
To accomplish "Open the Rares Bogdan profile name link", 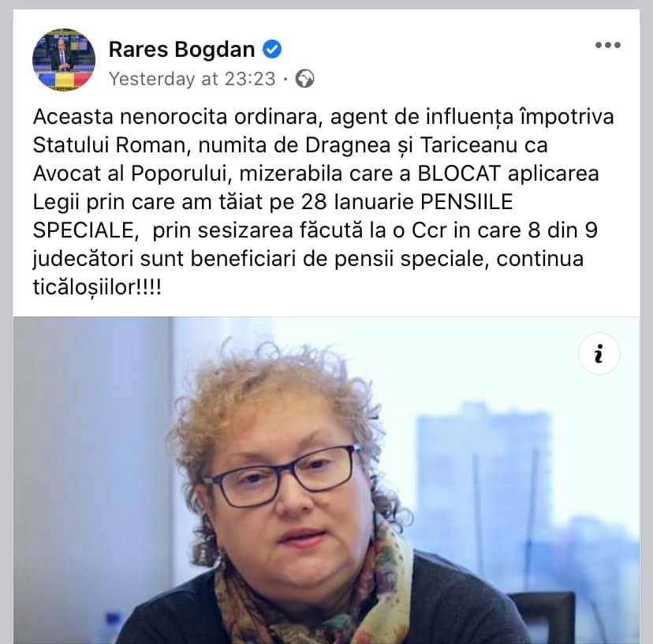I will pyautogui.click(x=182, y=49).
